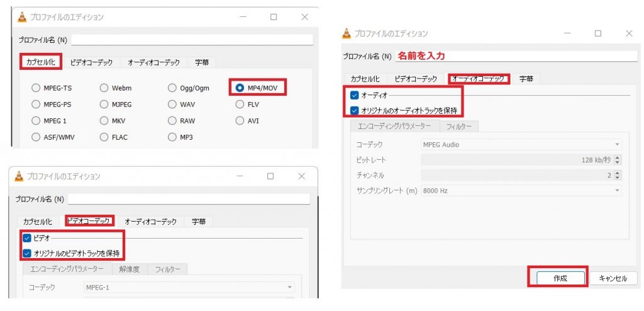Click VLC cone icon in bottom-left window
Image resolution: width=644 pixels, height=311 pixels.
(x=19, y=176)
